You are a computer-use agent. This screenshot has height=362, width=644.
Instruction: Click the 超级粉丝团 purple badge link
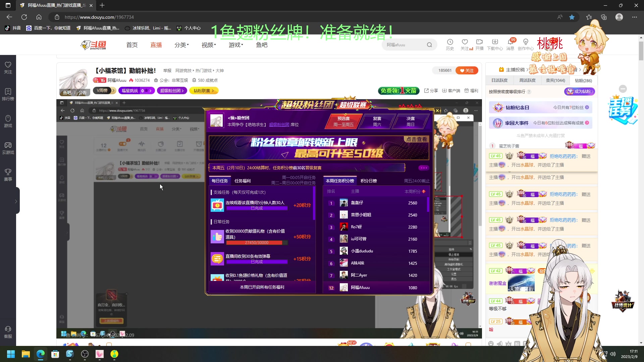click(172, 90)
